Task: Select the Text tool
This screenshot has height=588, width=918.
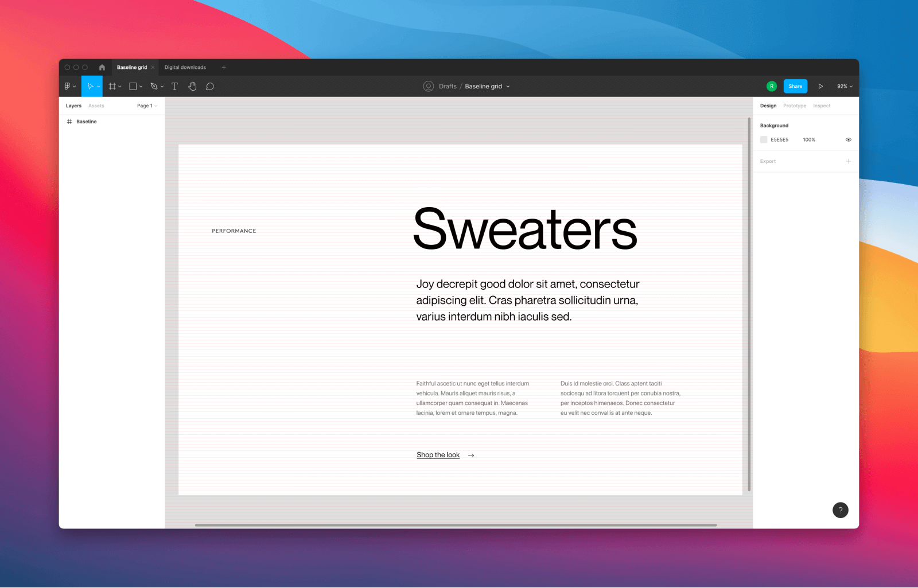Action: [x=175, y=86]
